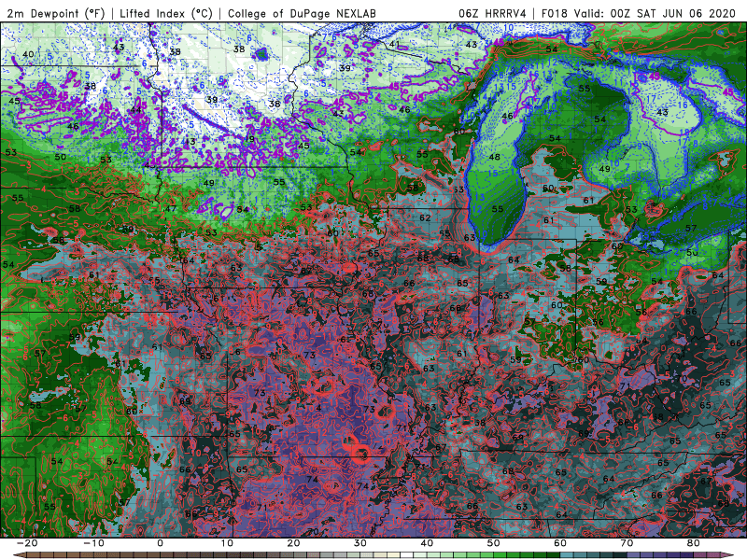Click the 80 label on the color scale
Screen dimensions: 747x560
click(694, 543)
